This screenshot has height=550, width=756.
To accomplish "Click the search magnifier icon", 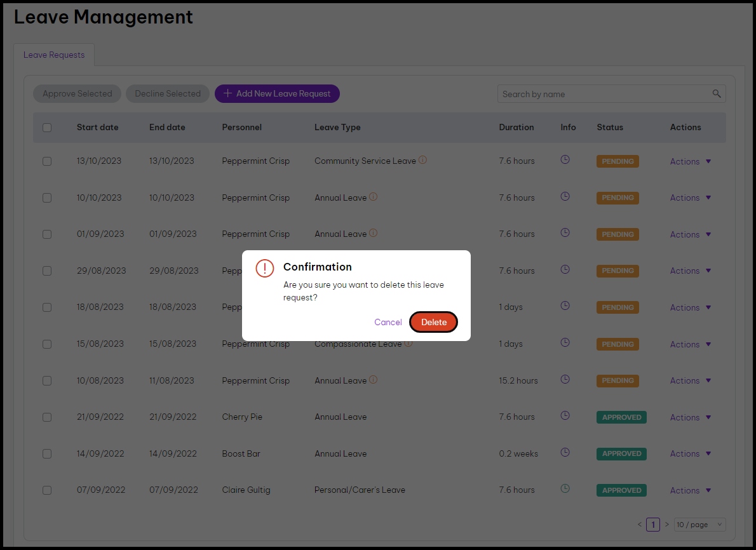I will (717, 94).
